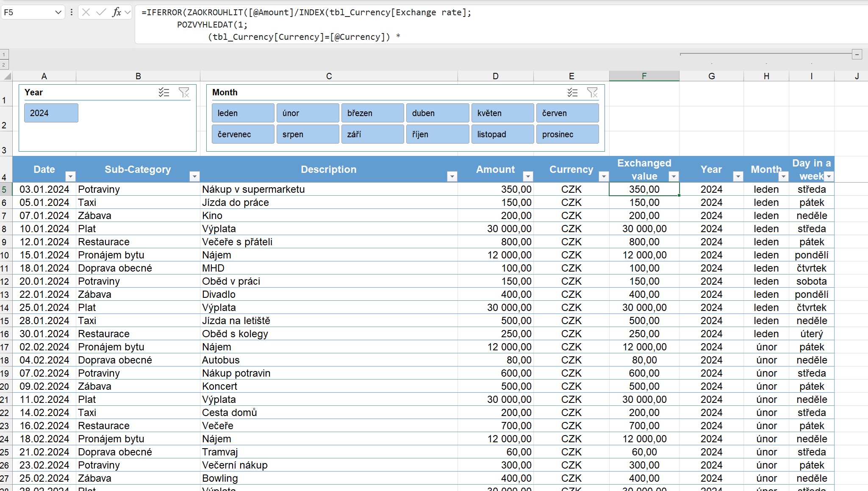Click the 'úterý' day cell
Image resolution: width=868 pixels, height=491 pixels.
click(x=812, y=334)
